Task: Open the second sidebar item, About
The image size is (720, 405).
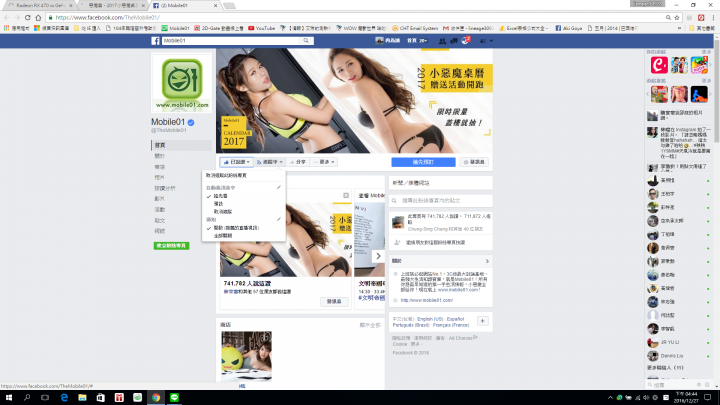Action: [x=160, y=156]
